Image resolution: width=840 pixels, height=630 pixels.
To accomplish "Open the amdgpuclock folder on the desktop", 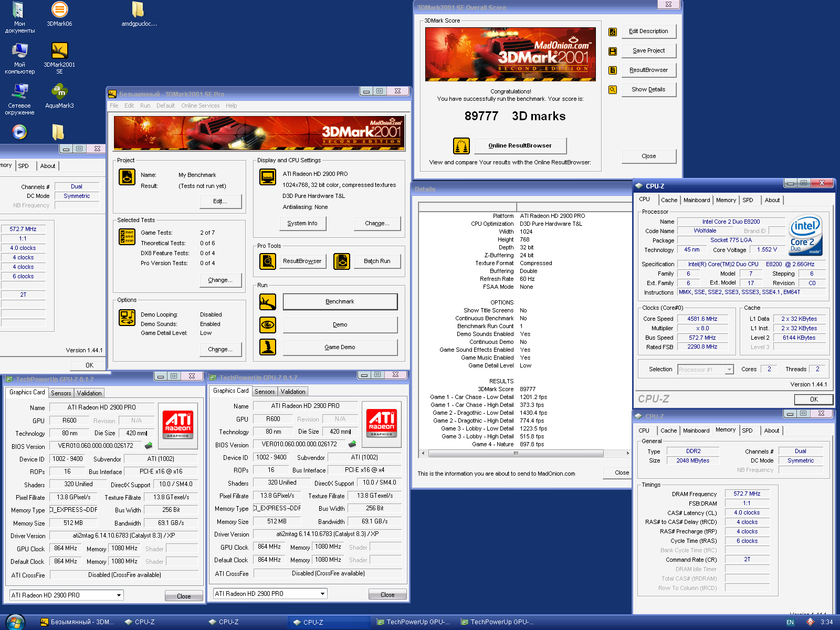I will (139, 14).
